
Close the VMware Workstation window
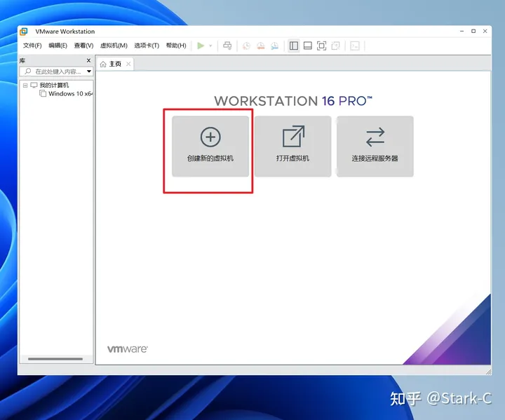(x=485, y=32)
